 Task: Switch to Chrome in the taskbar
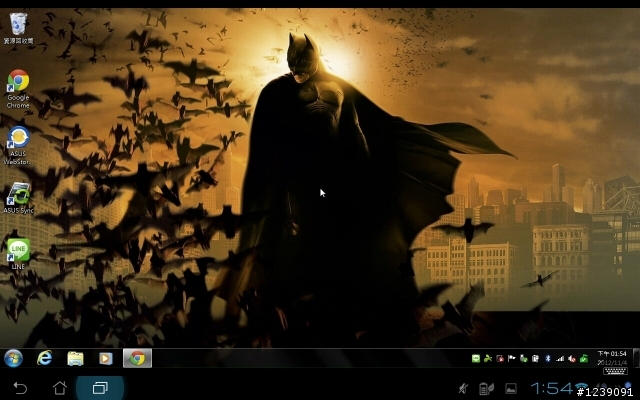pos(138,358)
